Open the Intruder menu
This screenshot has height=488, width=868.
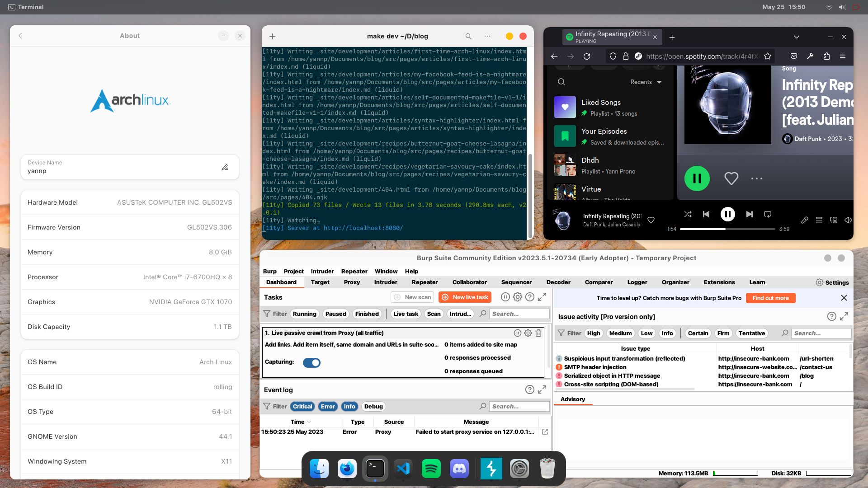(x=322, y=271)
